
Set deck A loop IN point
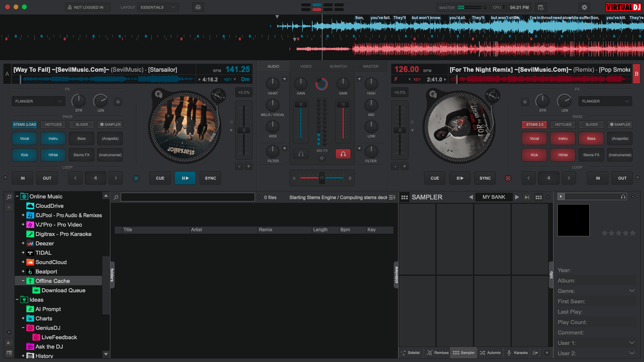(22, 178)
